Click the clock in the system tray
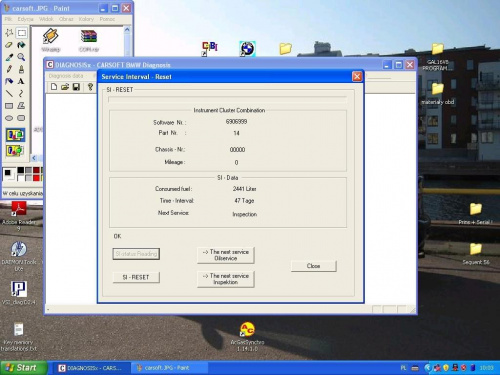The width and height of the screenshot is (500, 375). pos(486,368)
